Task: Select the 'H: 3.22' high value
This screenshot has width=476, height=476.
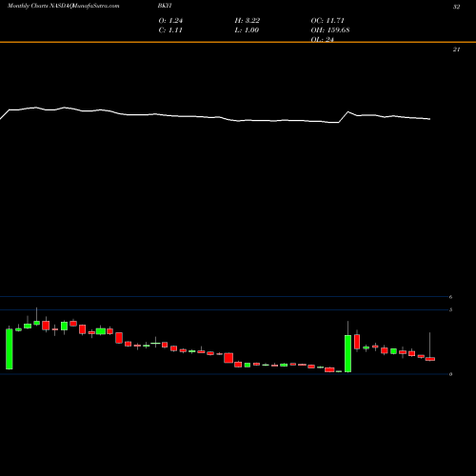Action: 248,21
